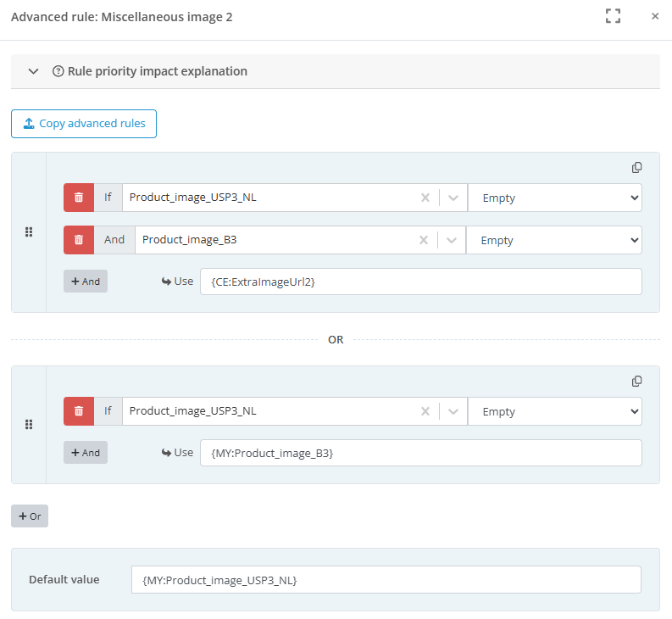Delete first block's If Product_image_USP3_NL condition
The image size is (672, 619).
click(79, 198)
